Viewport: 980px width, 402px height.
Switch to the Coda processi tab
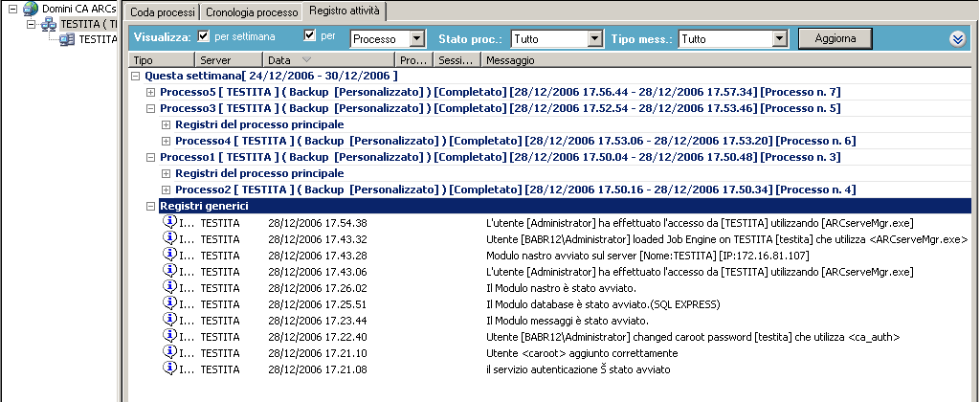(x=162, y=11)
